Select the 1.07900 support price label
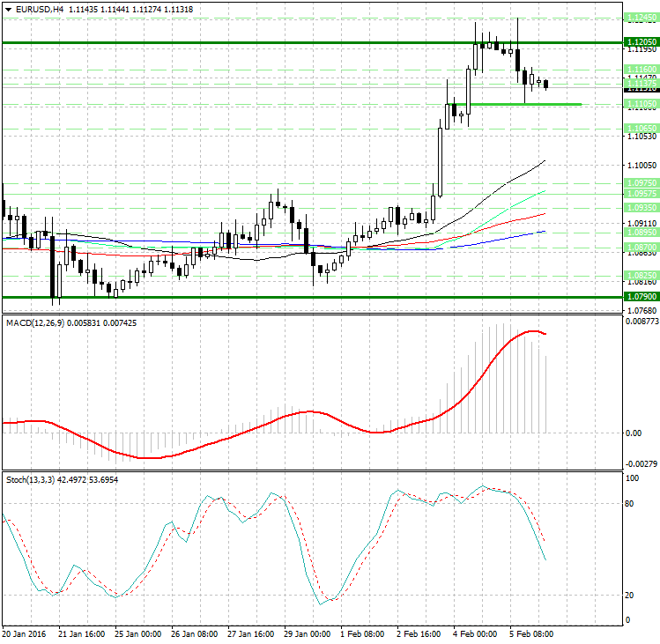Image resolution: width=660 pixels, height=644 pixels. pyautogui.click(x=640, y=297)
